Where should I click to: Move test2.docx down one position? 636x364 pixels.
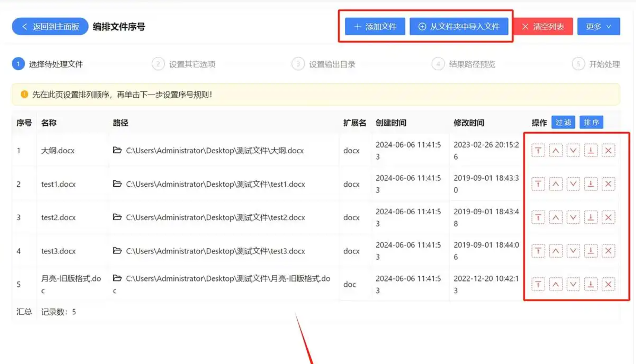[573, 218]
